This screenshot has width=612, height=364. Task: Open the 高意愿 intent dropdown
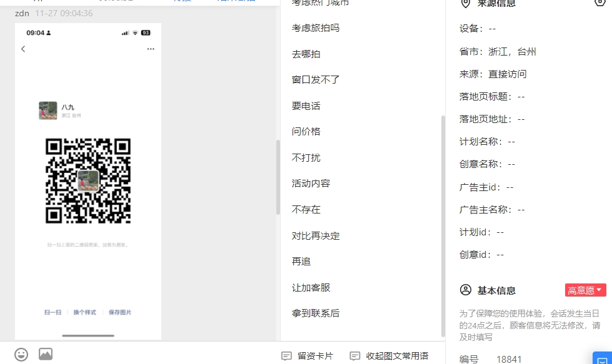586,290
